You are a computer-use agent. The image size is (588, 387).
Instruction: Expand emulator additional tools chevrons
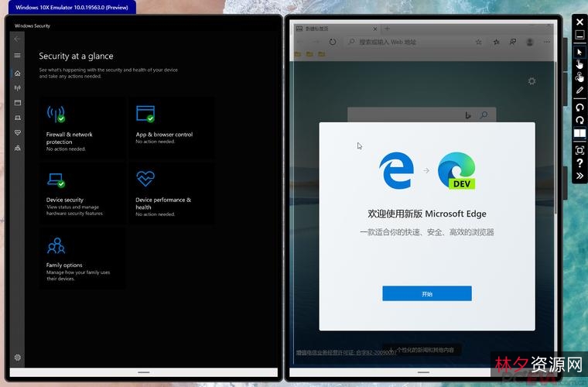click(579, 176)
